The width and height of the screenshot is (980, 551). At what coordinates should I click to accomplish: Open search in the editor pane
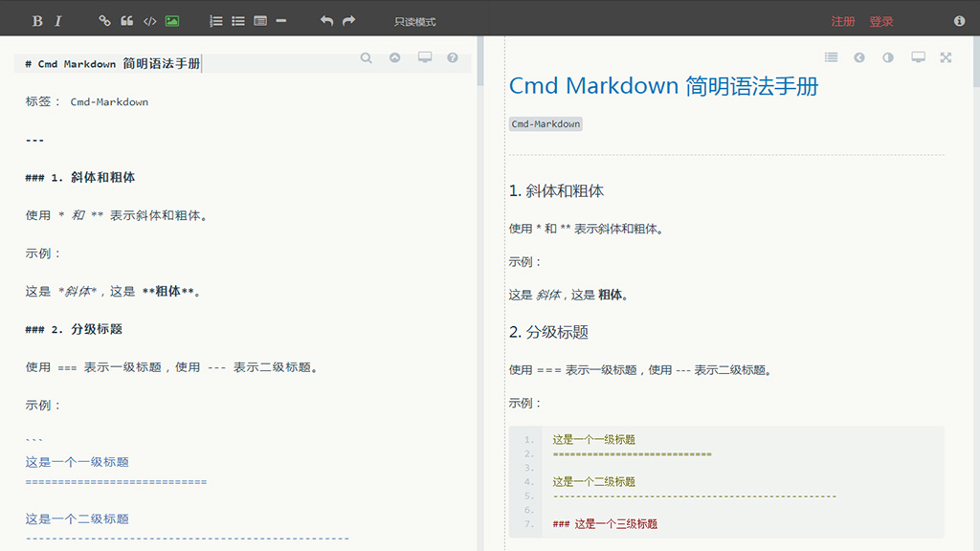(367, 57)
